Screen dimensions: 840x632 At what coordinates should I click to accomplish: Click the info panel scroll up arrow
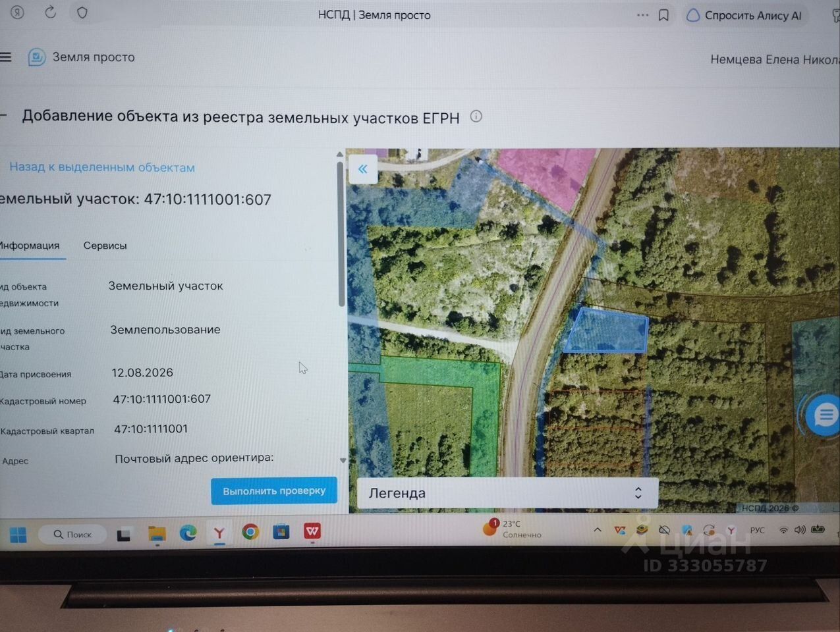[x=340, y=155]
